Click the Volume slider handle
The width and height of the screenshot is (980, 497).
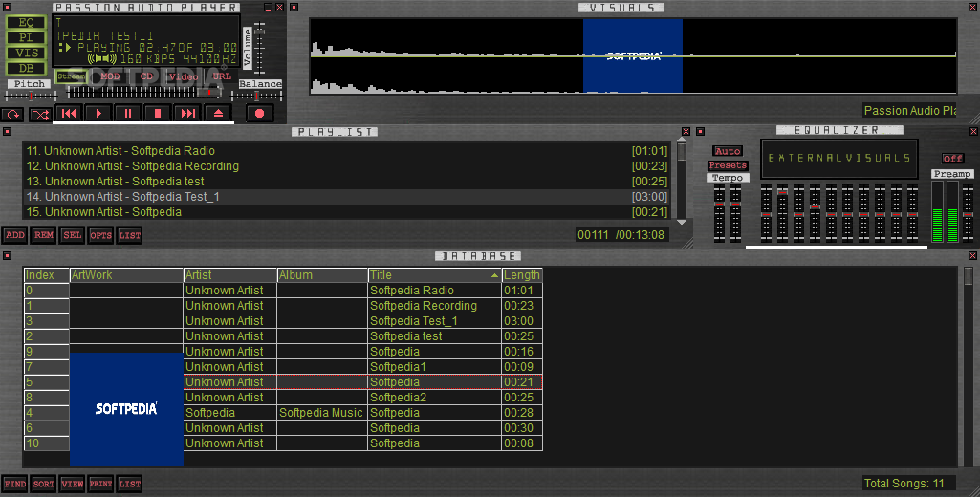tap(259, 32)
